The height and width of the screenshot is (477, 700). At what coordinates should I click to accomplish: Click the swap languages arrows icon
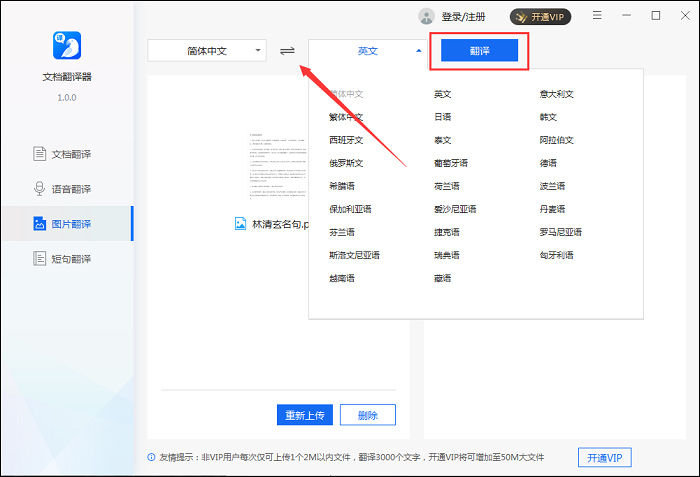(288, 51)
